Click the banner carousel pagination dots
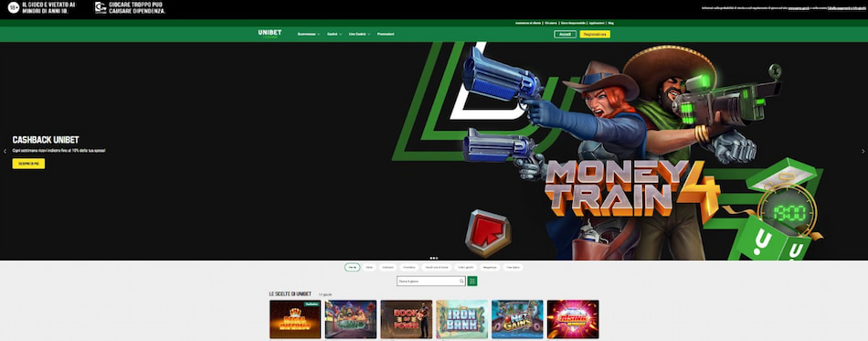This screenshot has height=341, width=868. (434, 258)
